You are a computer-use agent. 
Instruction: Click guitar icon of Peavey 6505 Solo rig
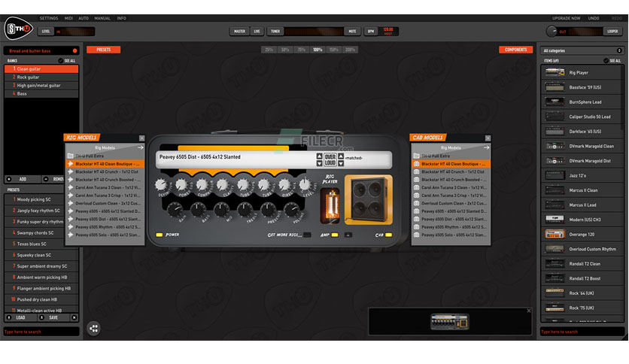tap(71, 235)
